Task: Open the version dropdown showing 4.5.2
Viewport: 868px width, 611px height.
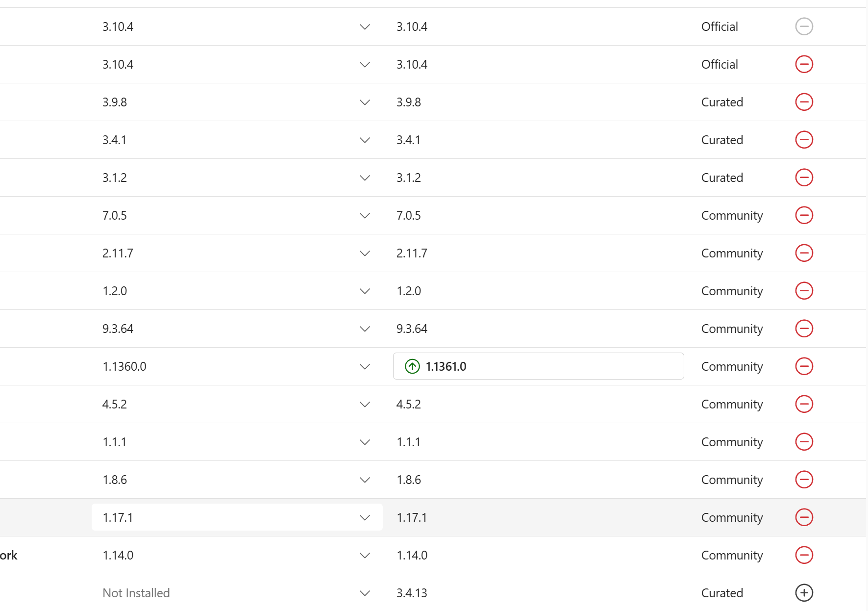Action: point(237,404)
